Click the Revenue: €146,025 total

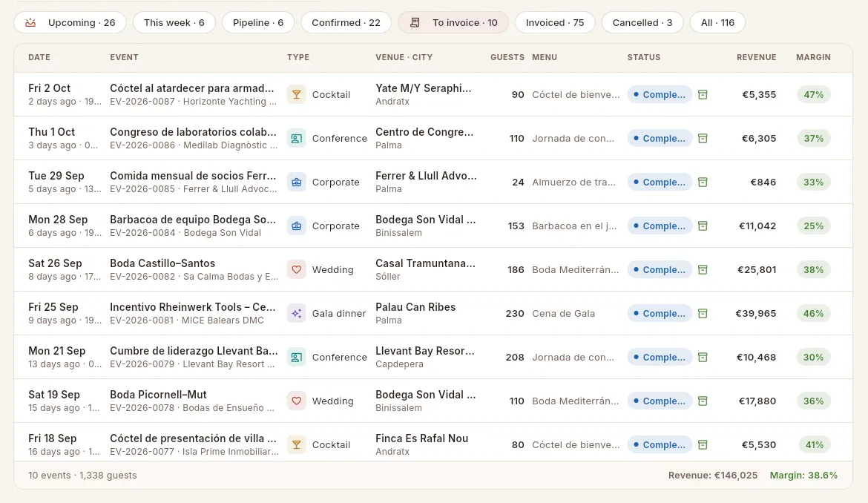click(713, 476)
